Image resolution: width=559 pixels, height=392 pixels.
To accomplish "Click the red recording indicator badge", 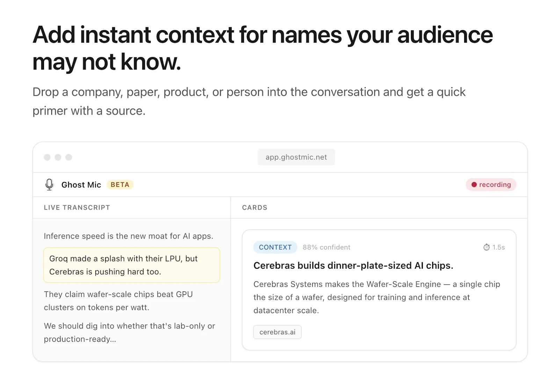I will point(491,184).
